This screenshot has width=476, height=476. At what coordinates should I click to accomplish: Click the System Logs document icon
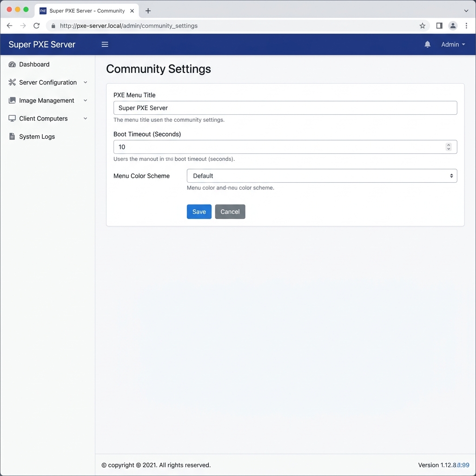(12, 137)
